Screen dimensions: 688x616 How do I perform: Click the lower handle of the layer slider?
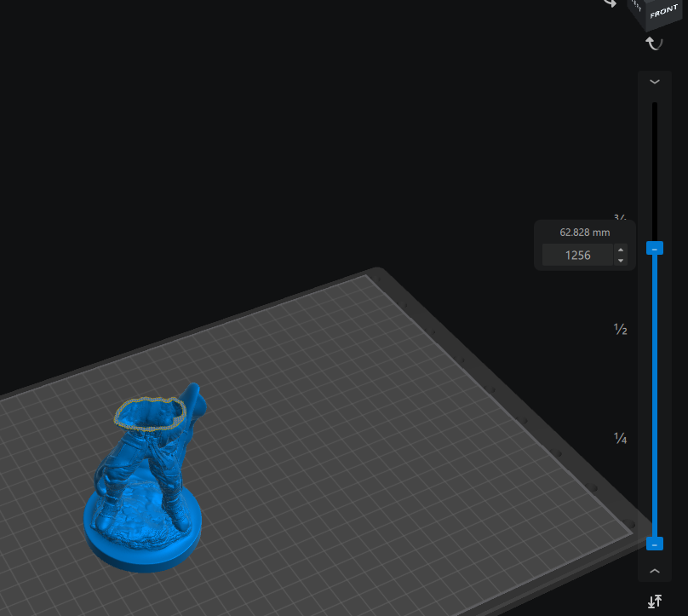click(x=654, y=544)
